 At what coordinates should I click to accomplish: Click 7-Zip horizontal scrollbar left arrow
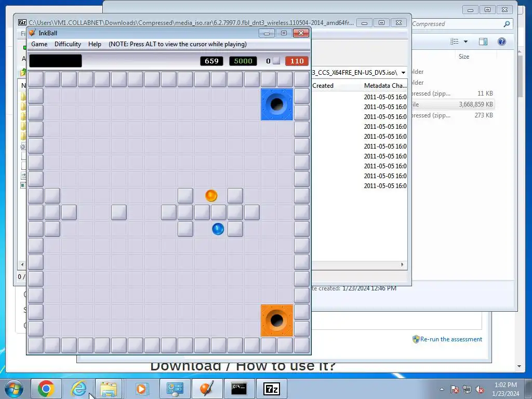click(22, 264)
